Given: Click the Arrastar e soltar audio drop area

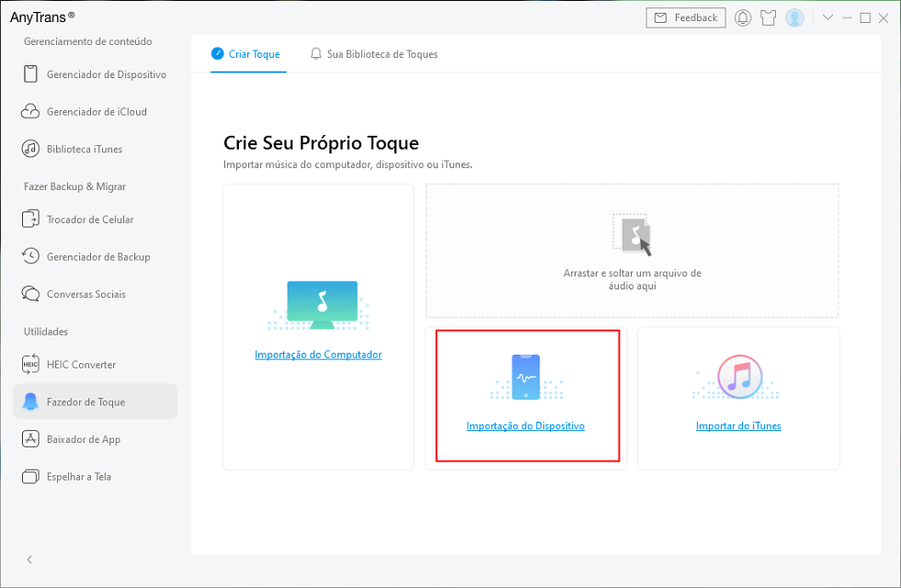Looking at the screenshot, I should (633, 250).
